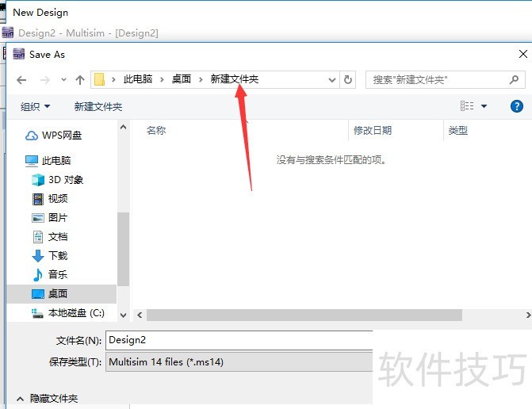
Task: Open the 保存类型 Multisim 14 files dropdown
Action: coord(239,362)
